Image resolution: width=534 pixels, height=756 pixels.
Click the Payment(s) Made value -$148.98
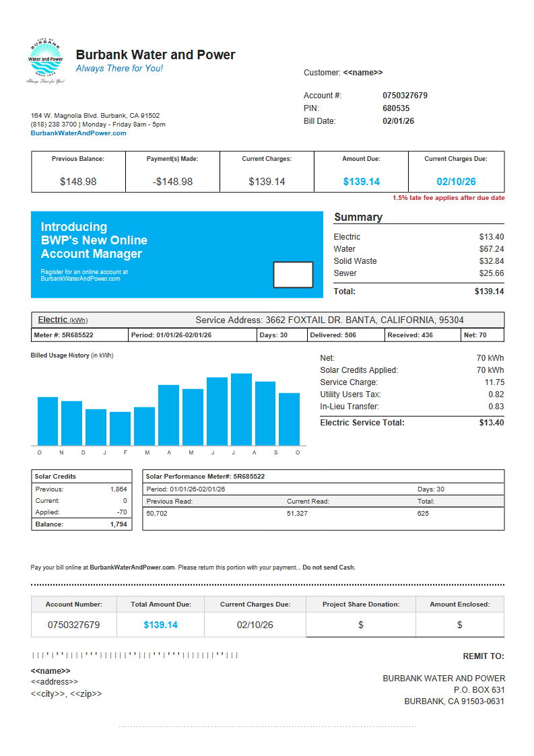[x=172, y=182]
